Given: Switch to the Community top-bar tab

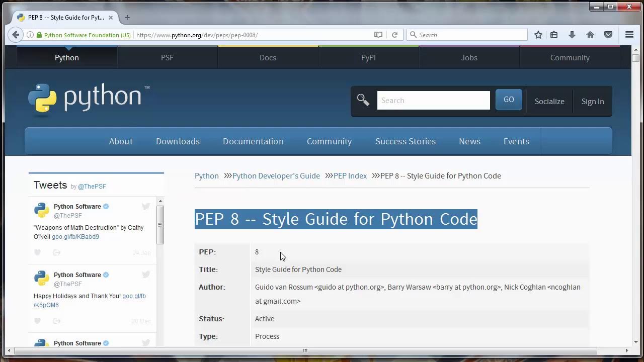Looking at the screenshot, I should pyautogui.click(x=570, y=57).
